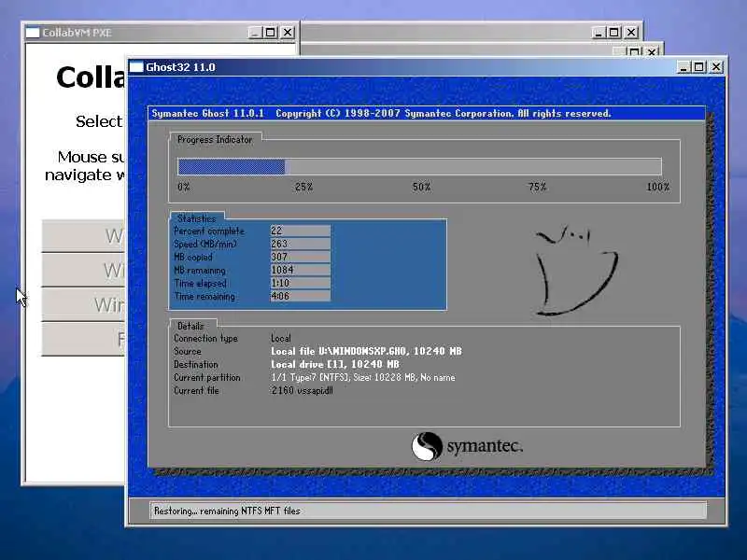This screenshot has height=560, width=747.
Task: Minimize the Ghost32 11.0 window
Action: click(x=684, y=67)
